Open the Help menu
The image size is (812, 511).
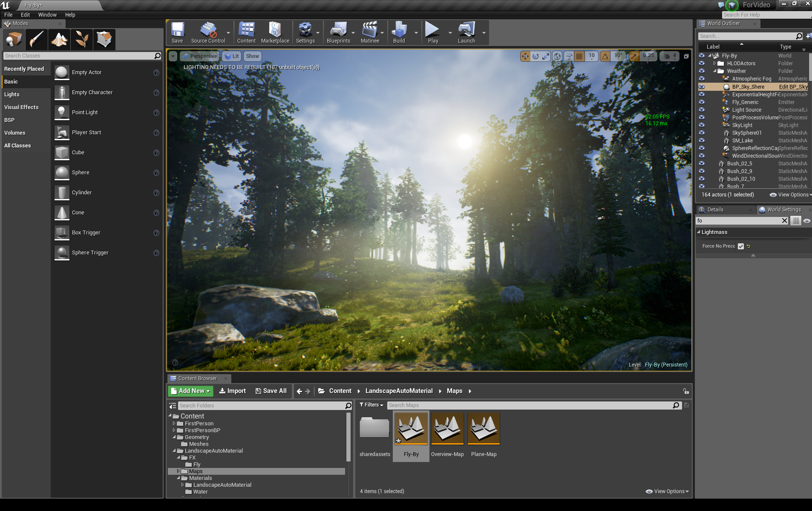pyautogui.click(x=70, y=15)
